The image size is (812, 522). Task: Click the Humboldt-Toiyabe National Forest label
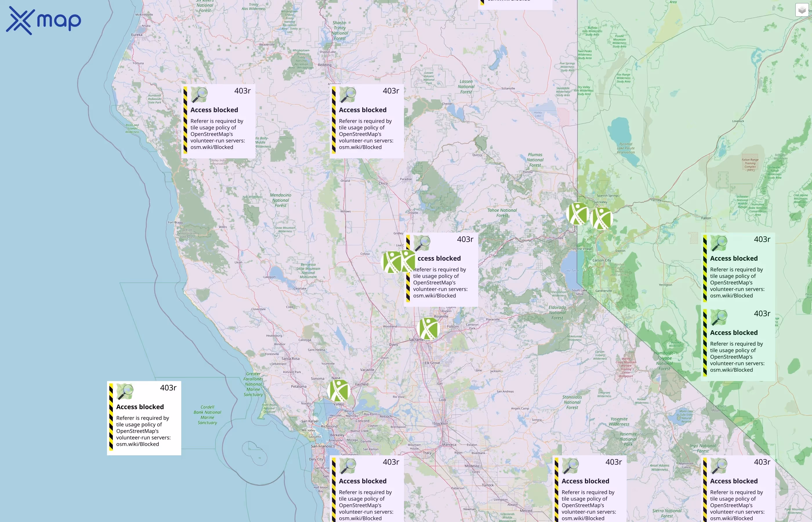click(664, 361)
